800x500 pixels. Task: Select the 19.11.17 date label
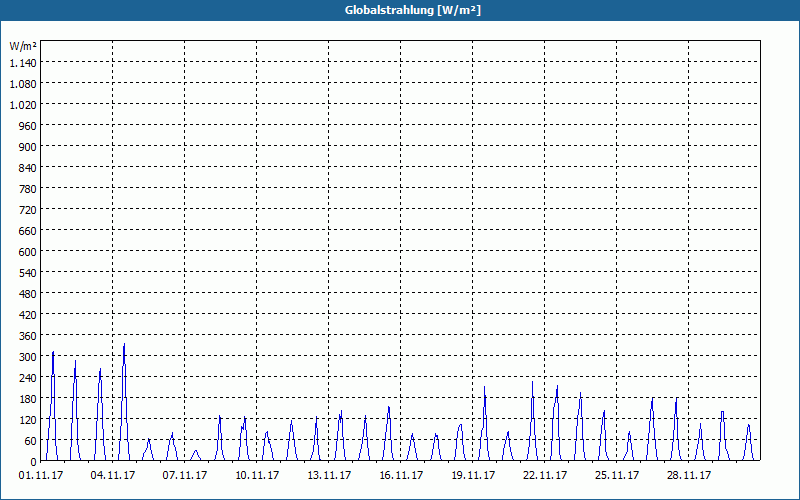pyautogui.click(x=473, y=475)
